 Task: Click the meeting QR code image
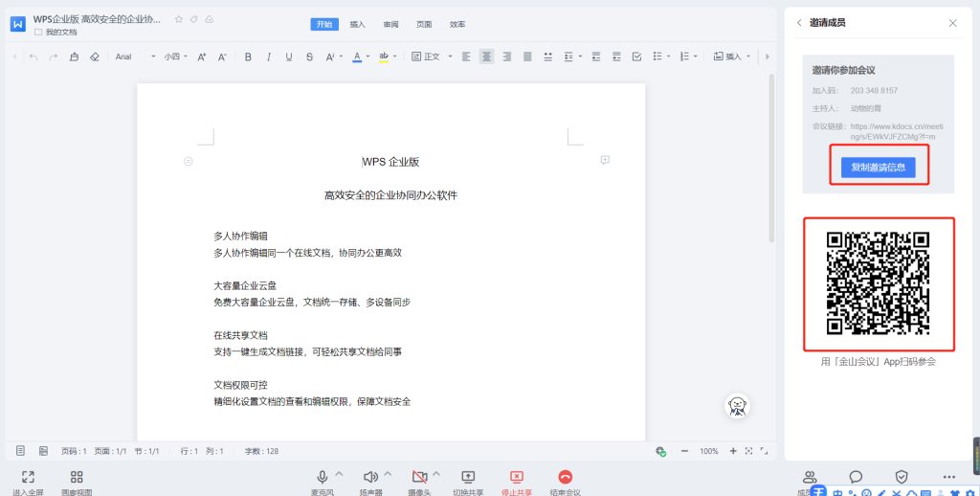pos(879,283)
